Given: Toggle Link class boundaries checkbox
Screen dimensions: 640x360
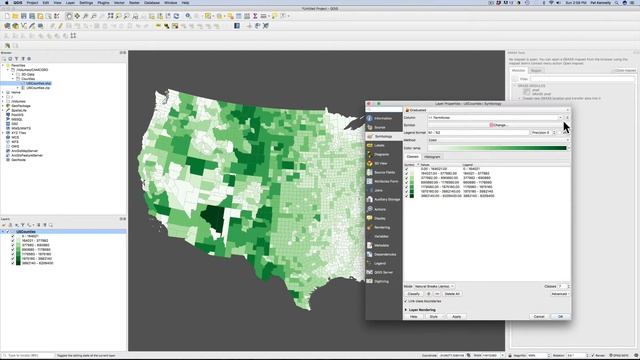Looking at the screenshot, I should (406, 301).
